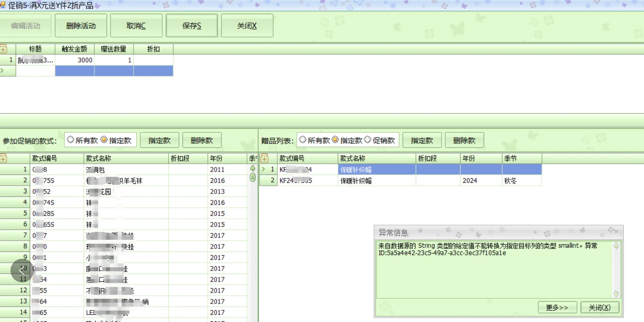Click the plus icon in promotion styles grid header
644x322 pixels.
tap(4, 159)
